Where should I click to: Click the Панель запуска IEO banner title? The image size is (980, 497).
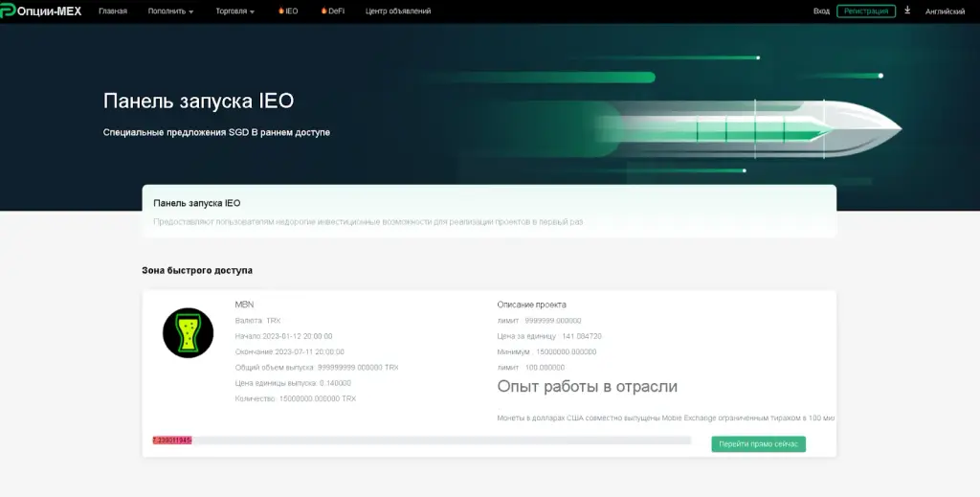(x=198, y=101)
